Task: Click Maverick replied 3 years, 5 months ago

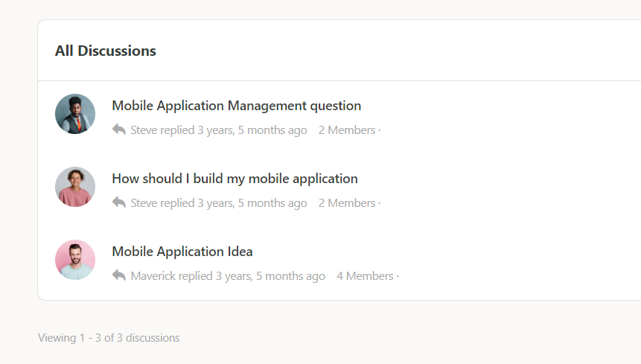Action: [228, 276]
